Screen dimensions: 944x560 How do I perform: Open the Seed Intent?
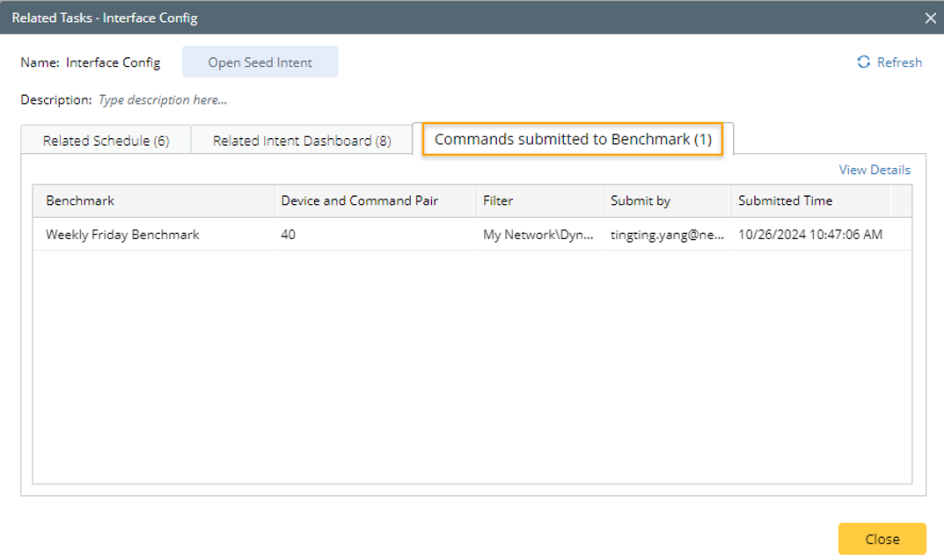click(260, 62)
